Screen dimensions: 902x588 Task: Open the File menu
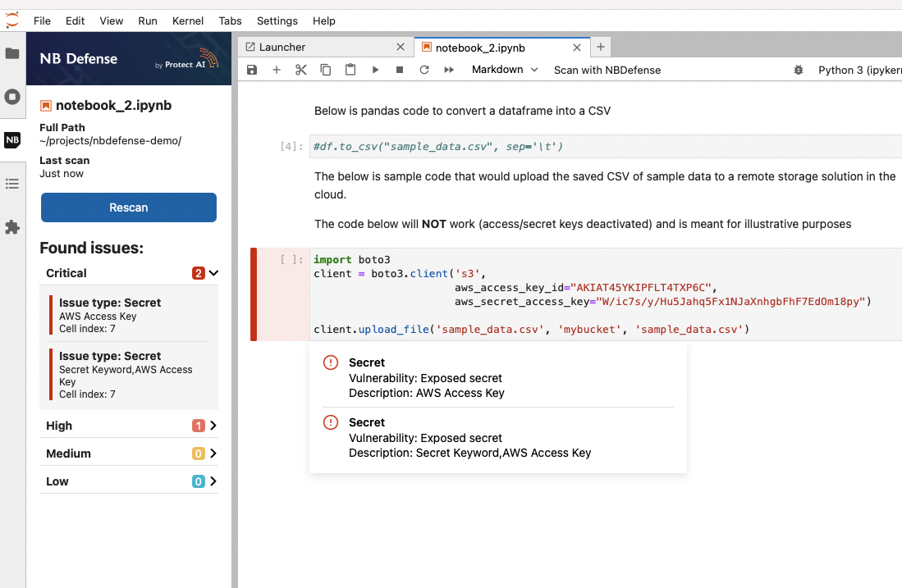pyautogui.click(x=42, y=21)
